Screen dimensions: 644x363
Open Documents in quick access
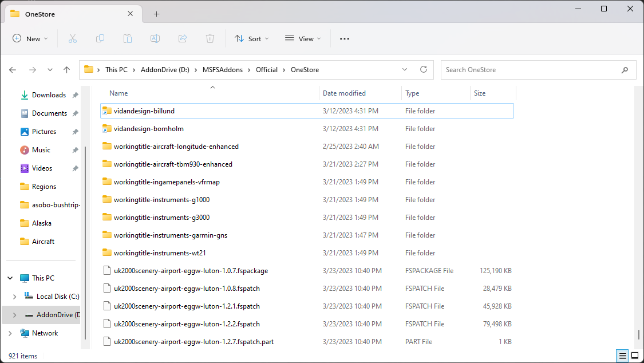pyautogui.click(x=49, y=113)
